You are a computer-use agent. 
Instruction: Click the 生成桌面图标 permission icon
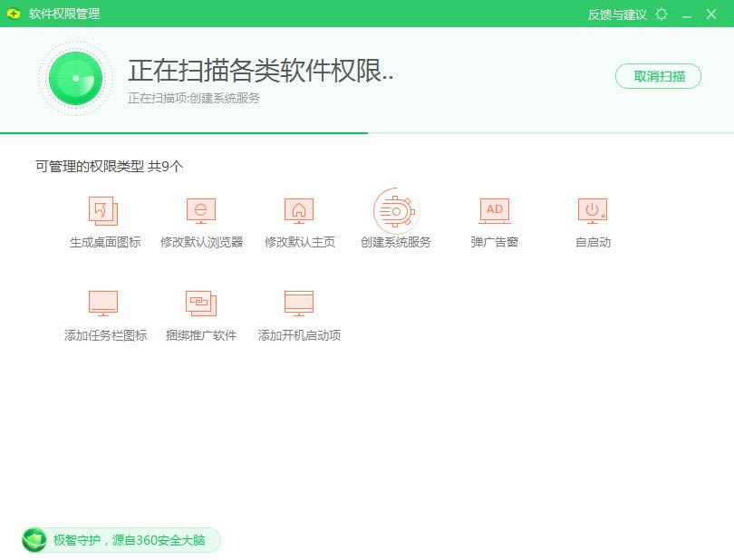click(x=103, y=211)
